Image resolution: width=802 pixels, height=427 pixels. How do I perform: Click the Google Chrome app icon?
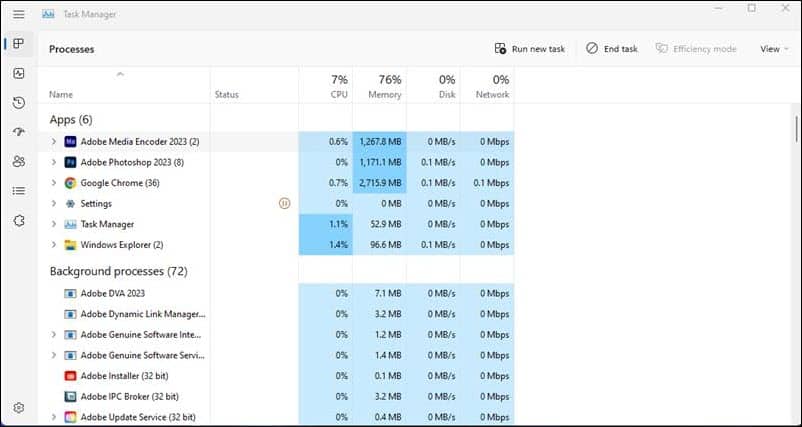tap(70, 183)
